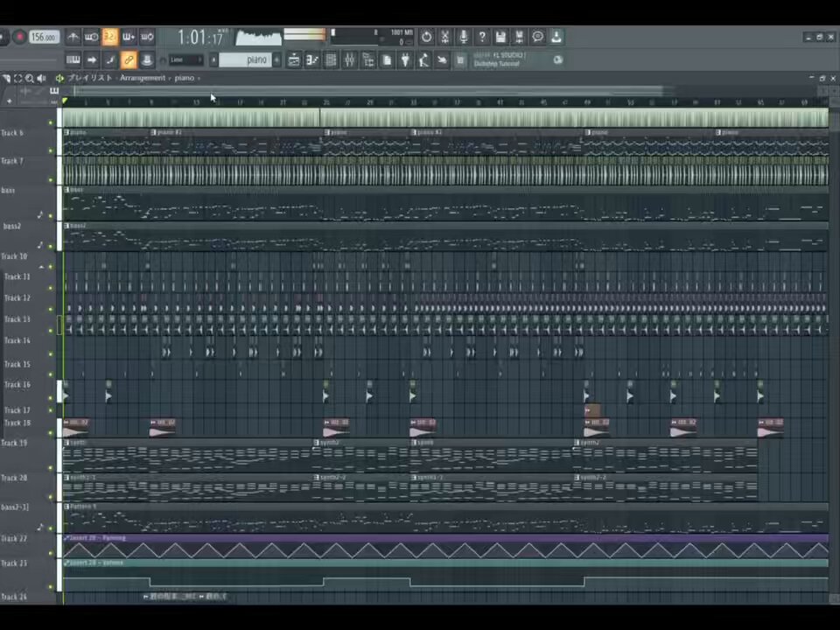Click the playlist fit-to-screen icon

click(17, 78)
